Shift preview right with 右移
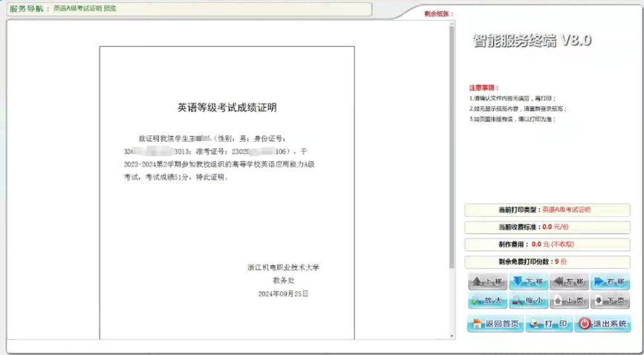 click(610, 282)
